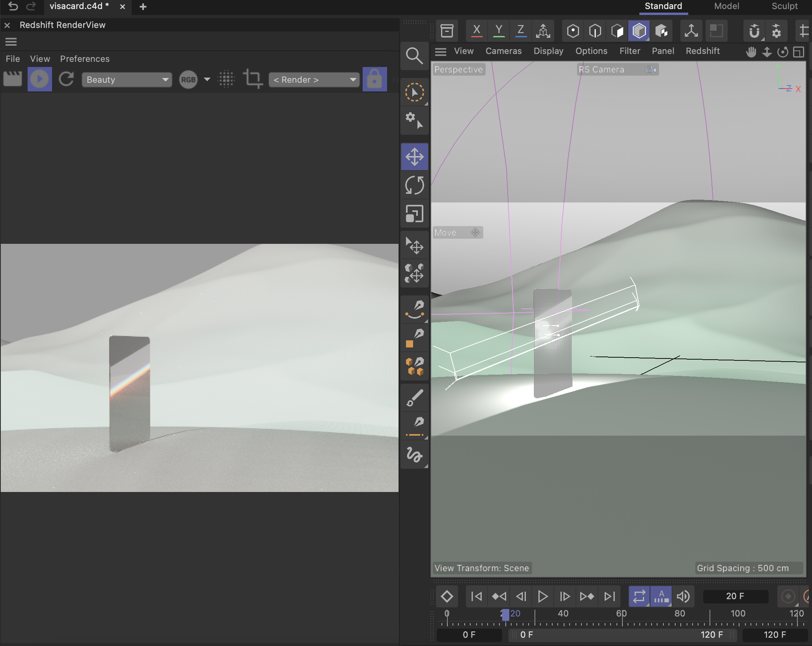
Task: Toggle timeline loop playback
Action: [x=639, y=596]
